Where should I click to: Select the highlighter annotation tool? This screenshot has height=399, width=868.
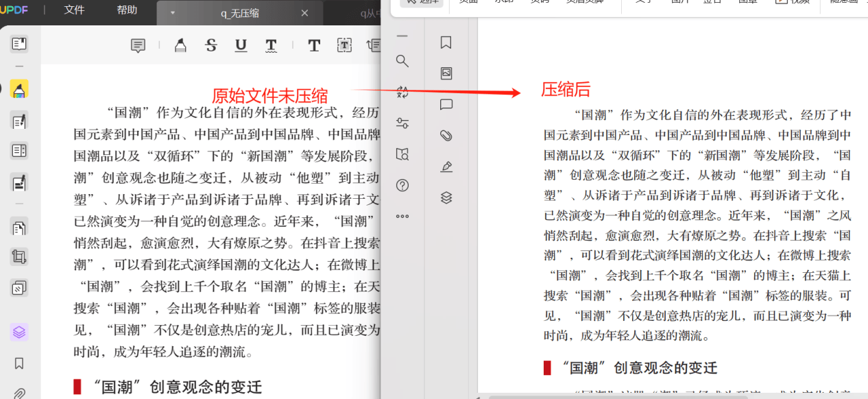pyautogui.click(x=180, y=45)
